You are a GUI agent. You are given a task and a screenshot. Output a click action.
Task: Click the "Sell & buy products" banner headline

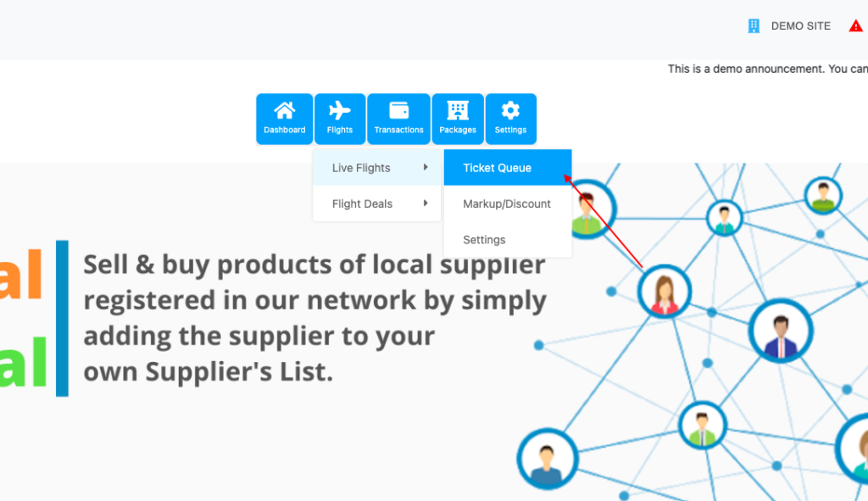coord(314,266)
